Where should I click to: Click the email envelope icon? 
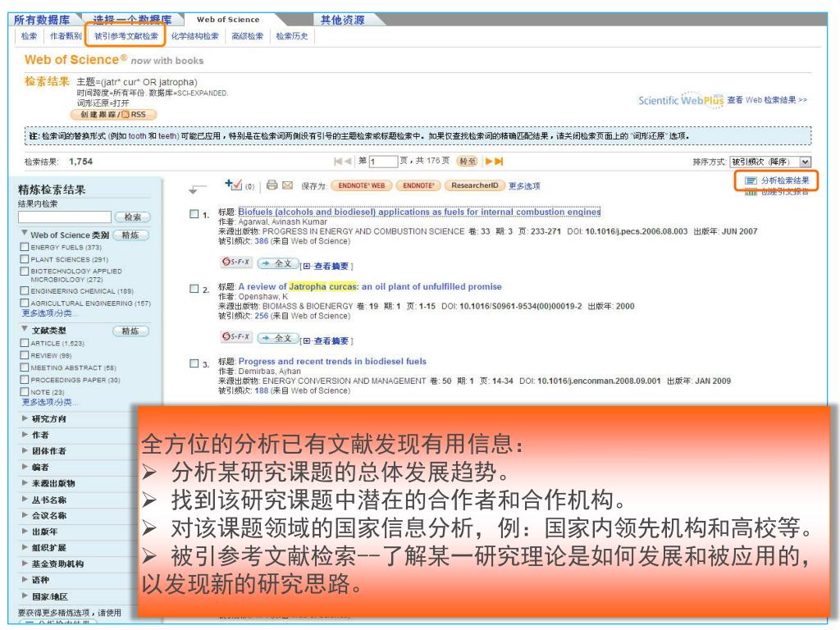[288, 185]
